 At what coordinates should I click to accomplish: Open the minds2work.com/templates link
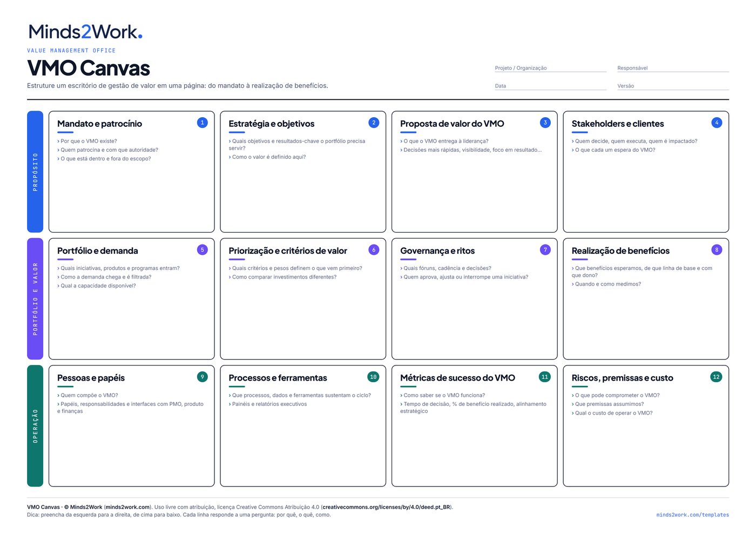[x=692, y=515]
